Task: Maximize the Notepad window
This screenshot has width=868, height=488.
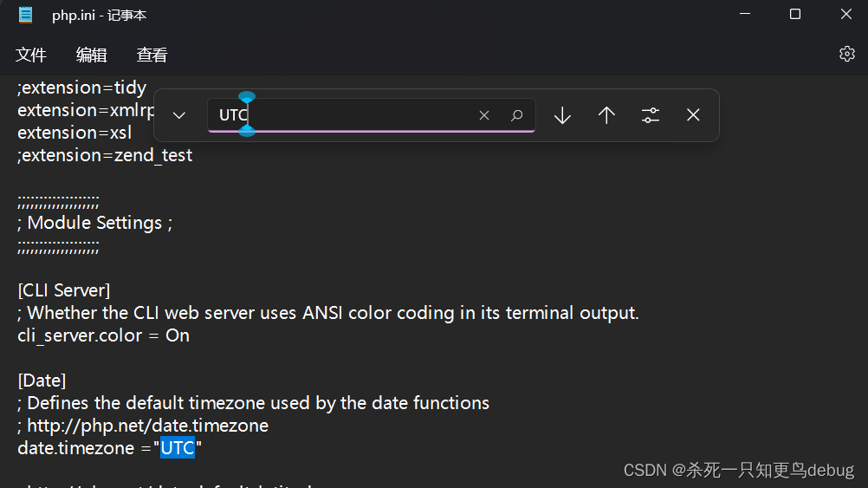Action: click(795, 15)
